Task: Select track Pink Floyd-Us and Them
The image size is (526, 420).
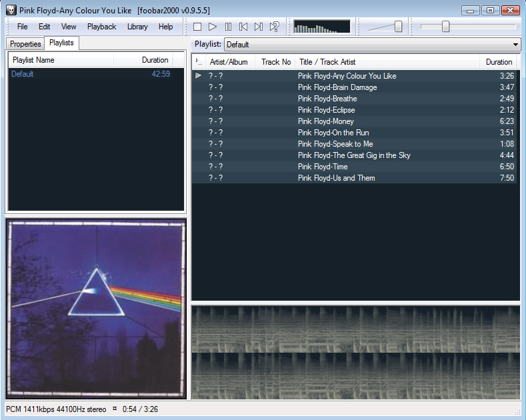Action: point(354,178)
